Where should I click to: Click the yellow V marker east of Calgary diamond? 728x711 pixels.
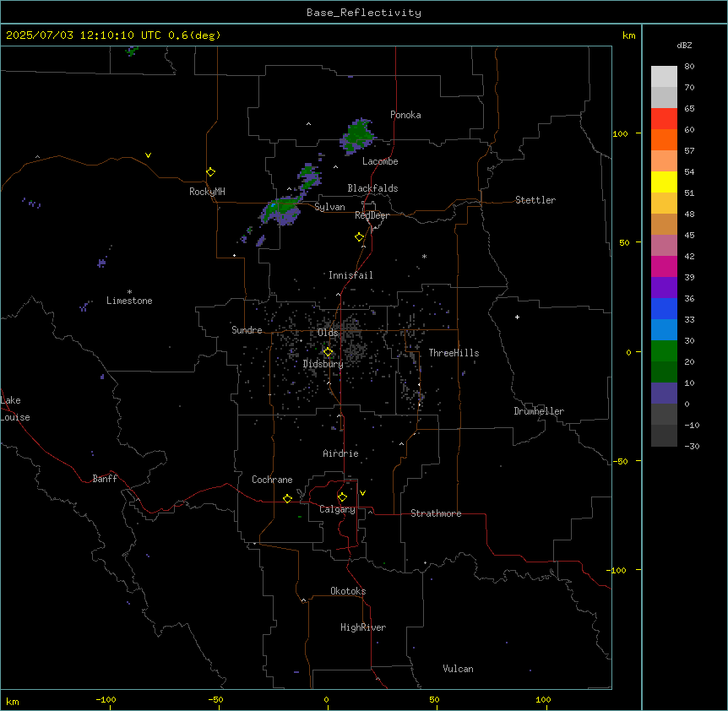[x=362, y=493]
